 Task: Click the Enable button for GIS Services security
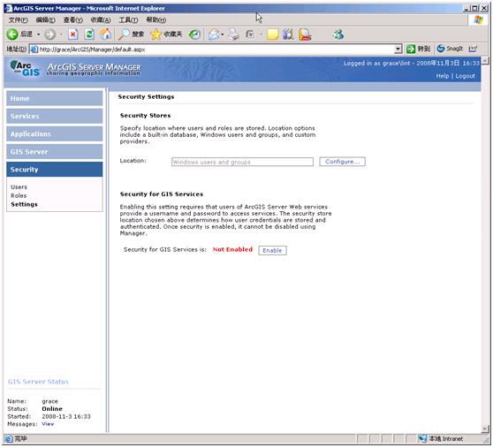[272, 251]
